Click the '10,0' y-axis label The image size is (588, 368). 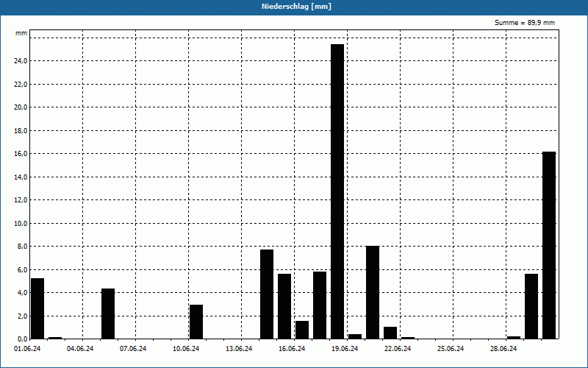[21, 224]
